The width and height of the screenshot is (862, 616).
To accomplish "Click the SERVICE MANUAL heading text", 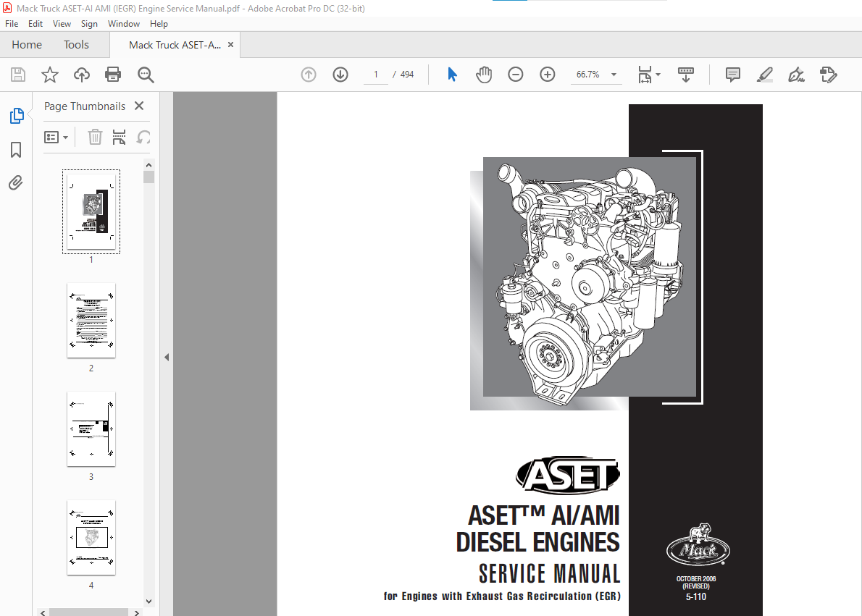I will coord(549,574).
